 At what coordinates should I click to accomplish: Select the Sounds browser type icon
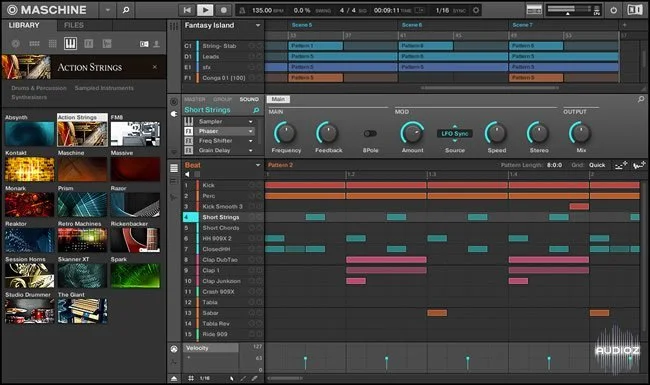click(x=53, y=44)
